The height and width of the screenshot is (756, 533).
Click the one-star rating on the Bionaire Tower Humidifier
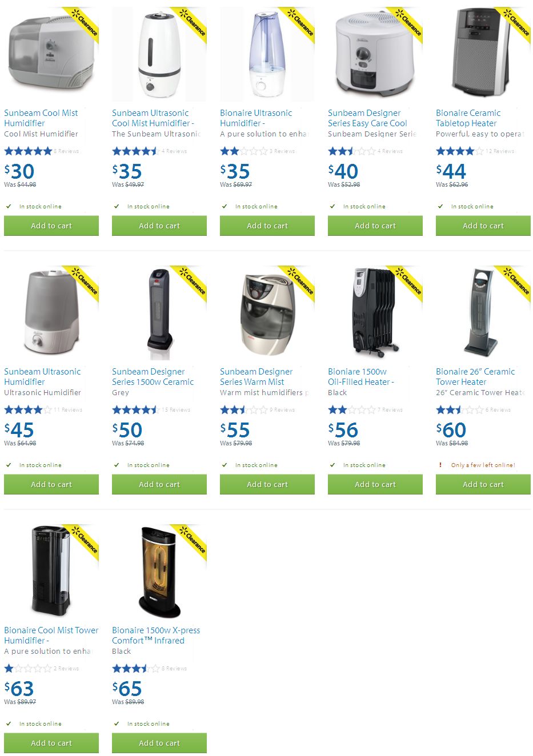(x=27, y=668)
